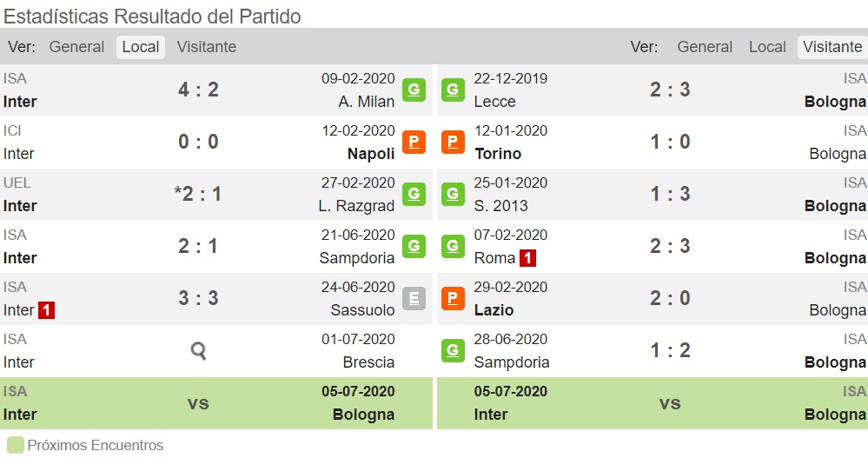Open magnifier icon for Inter vs Brescia
868x458 pixels.
coord(198,350)
